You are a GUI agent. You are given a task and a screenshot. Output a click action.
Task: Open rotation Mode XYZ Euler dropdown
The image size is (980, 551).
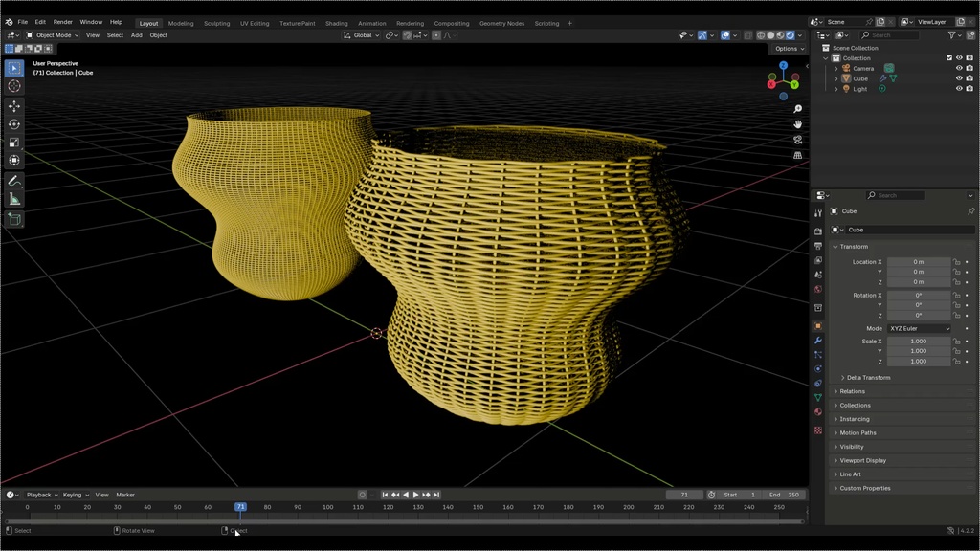pos(919,329)
